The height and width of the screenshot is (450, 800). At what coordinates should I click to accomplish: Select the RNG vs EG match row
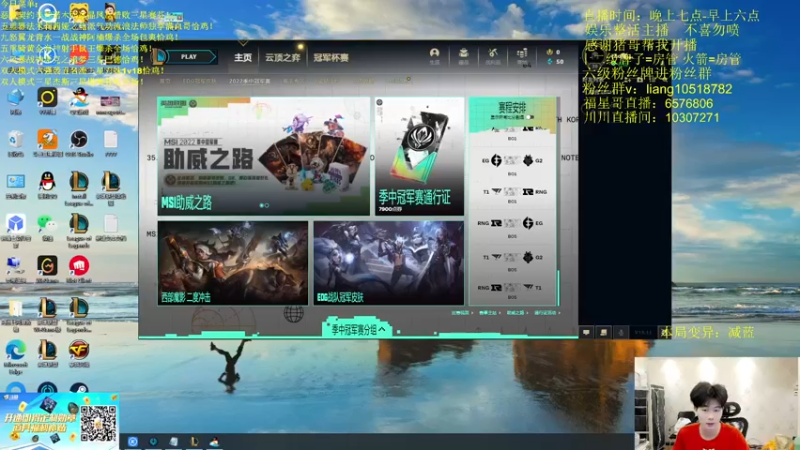[512, 223]
